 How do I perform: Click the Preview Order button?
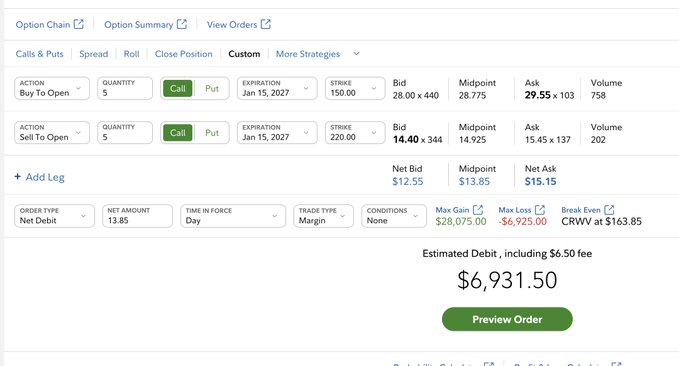click(507, 319)
